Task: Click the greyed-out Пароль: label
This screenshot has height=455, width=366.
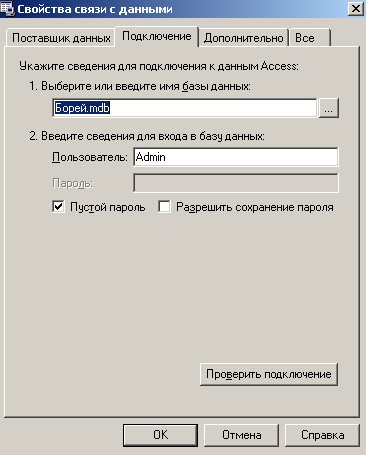Action: pyautogui.click(x=72, y=183)
